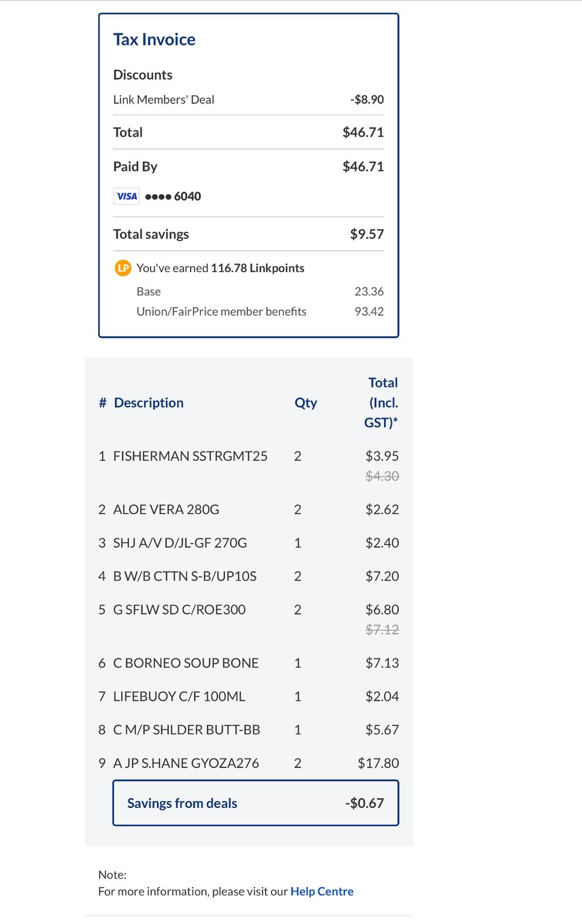Click the orange LP Linkpoints icon
Image resolution: width=582 pixels, height=924 pixels.
coord(122,268)
